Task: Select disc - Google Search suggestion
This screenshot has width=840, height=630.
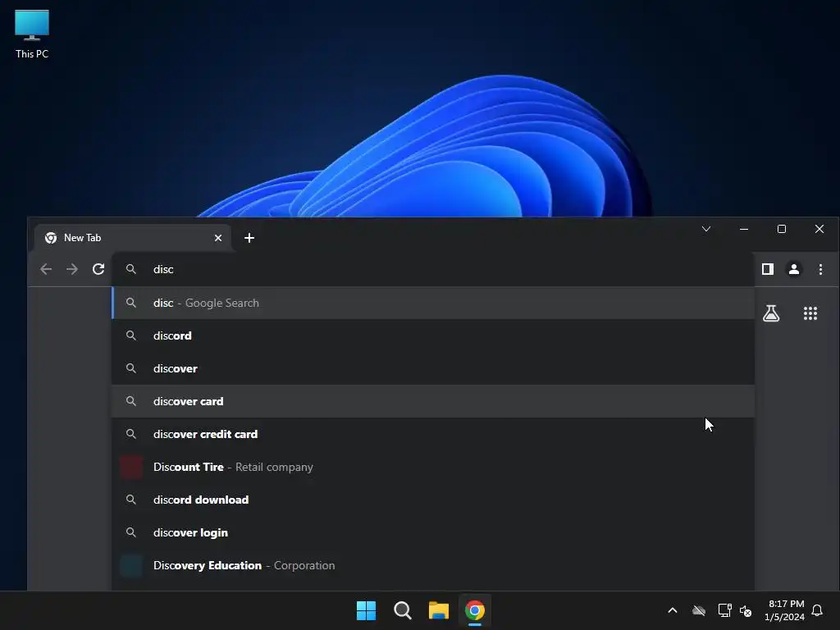Action: coord(433,303)
